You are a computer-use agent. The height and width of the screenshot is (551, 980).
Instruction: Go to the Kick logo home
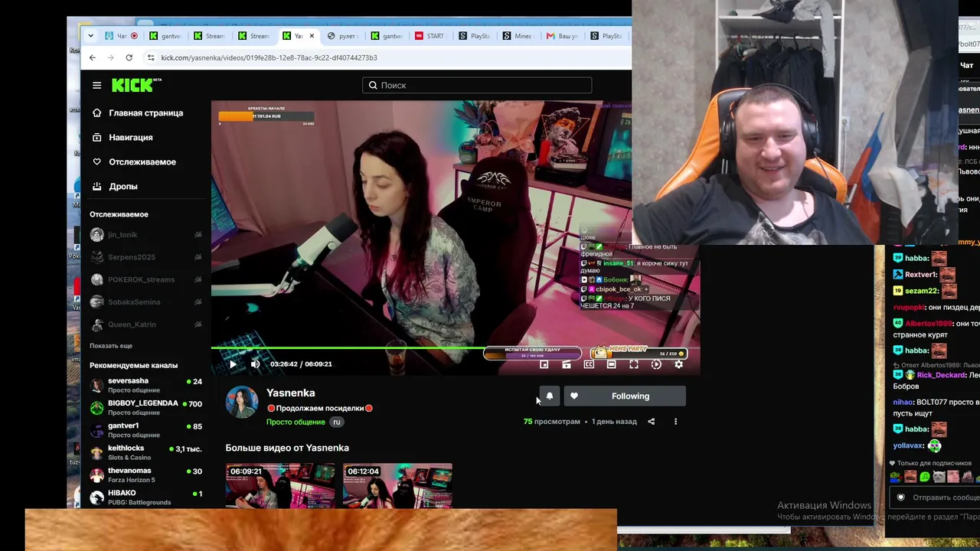coord(136,85)
